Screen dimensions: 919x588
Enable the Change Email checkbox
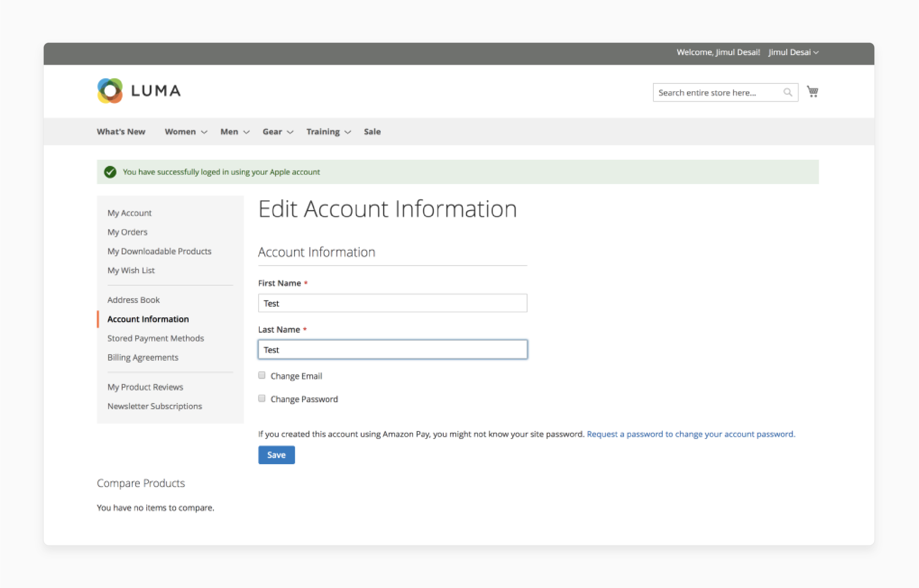(x=261, y=375)
